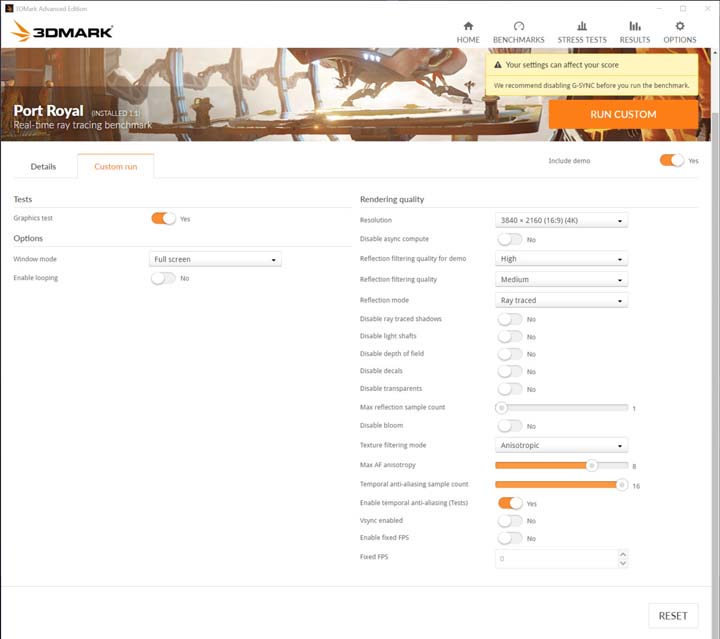Open the Window mode dropdown
This screenshot has width=720, height=639.
[x=215, y=259]
